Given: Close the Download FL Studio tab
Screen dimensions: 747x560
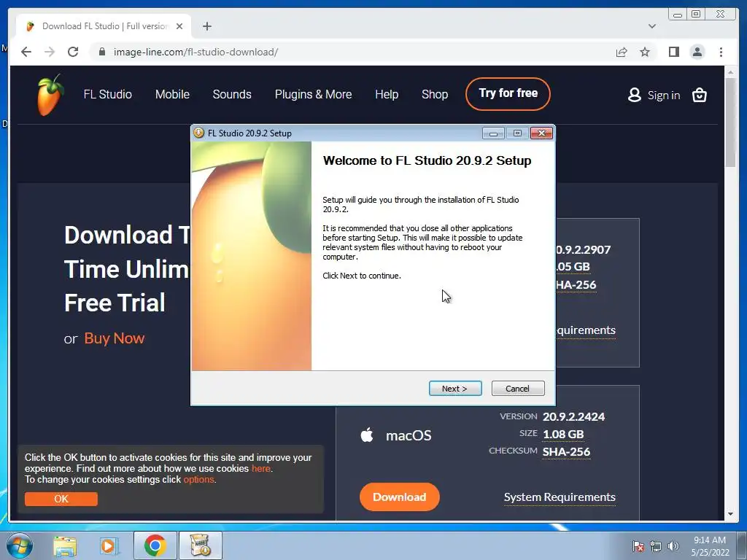Looking at the screenshot, I should (179, 26).
